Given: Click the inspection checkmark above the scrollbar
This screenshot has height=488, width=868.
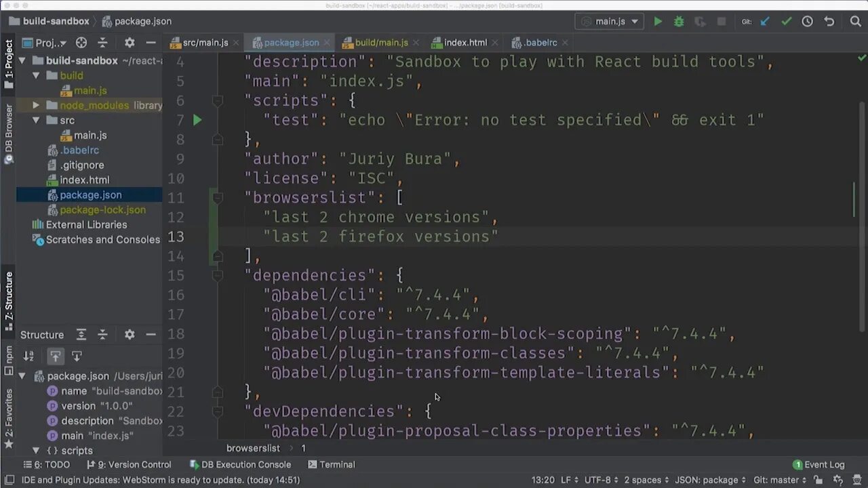Looking at the screenshot, I should [x=861, y=59].
